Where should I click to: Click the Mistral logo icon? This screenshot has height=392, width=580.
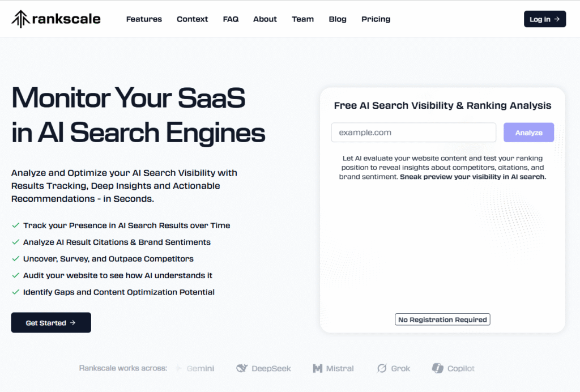point(317,368)
